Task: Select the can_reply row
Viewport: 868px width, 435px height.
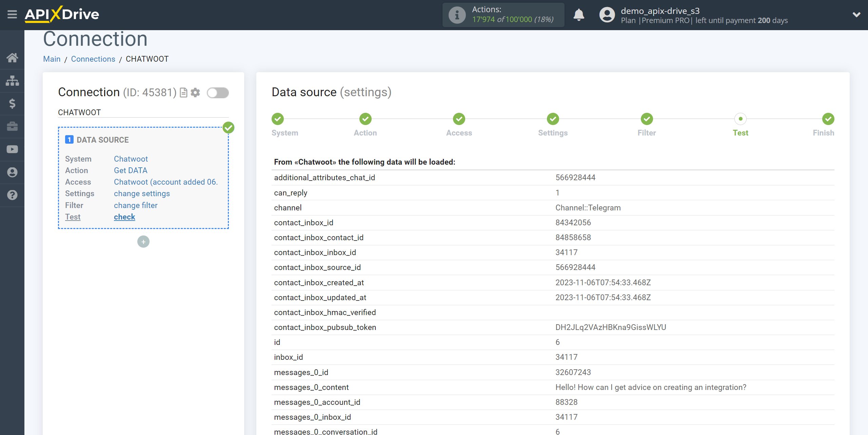Action: coord(553,193)
